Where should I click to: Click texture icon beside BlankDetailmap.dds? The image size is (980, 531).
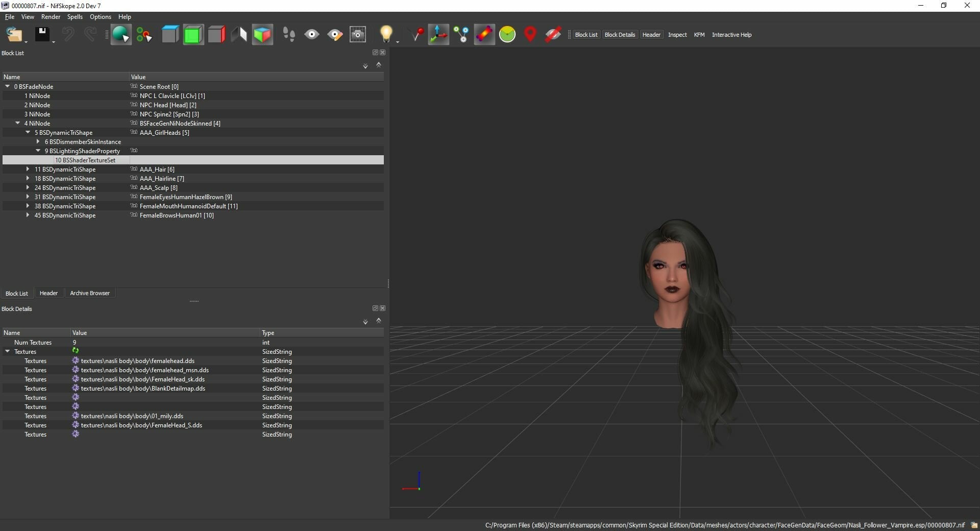pos(76,388)
